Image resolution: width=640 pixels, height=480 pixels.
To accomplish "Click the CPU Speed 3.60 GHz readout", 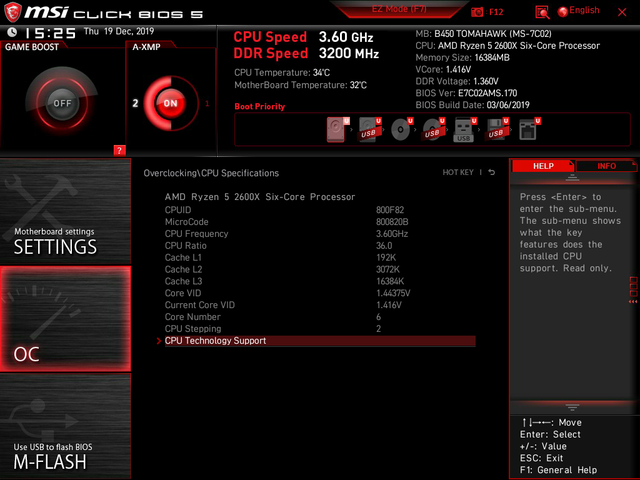I will coord(303,37).
